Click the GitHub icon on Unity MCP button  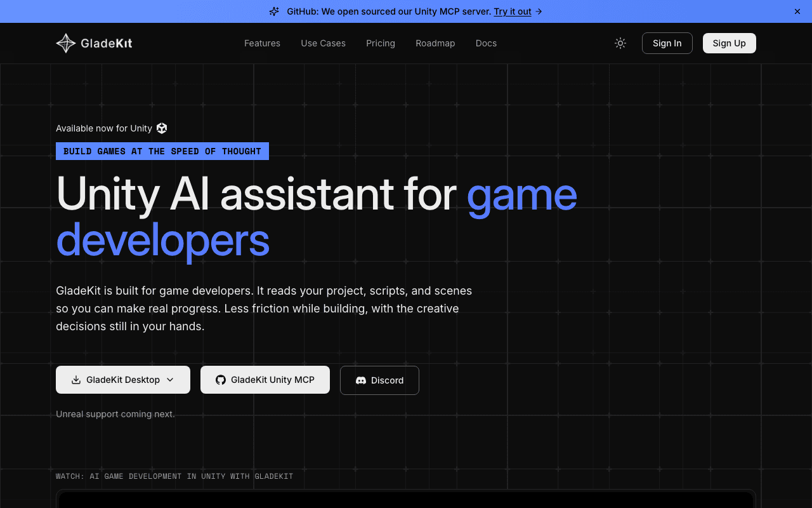[x=221, y=380]
